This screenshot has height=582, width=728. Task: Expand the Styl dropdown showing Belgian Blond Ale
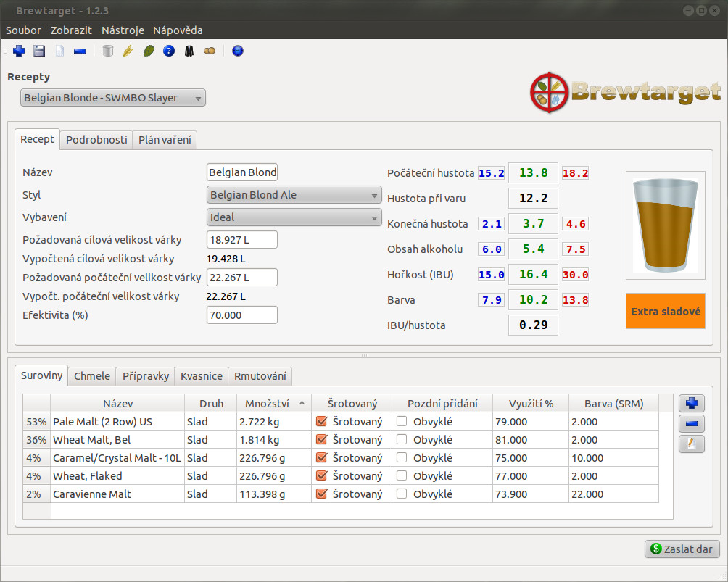pos(294,195)
